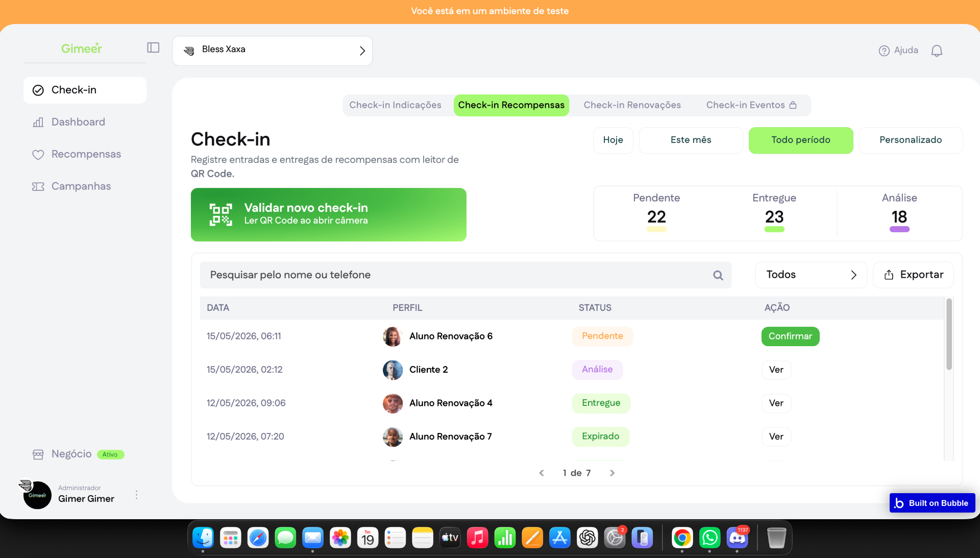Click the Check-in sidebar icon
Viewport: 980px width, 558px height.
point(38,90)
